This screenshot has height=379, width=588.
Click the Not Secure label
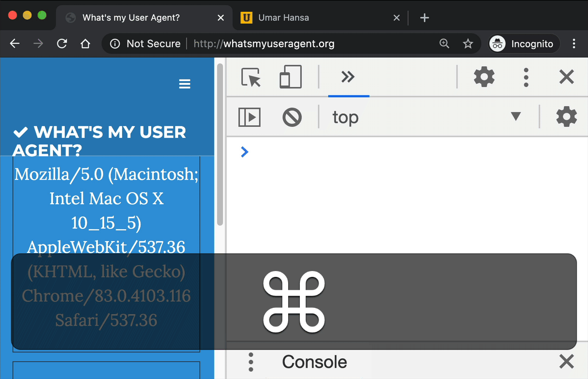click(x=154, y=44)
